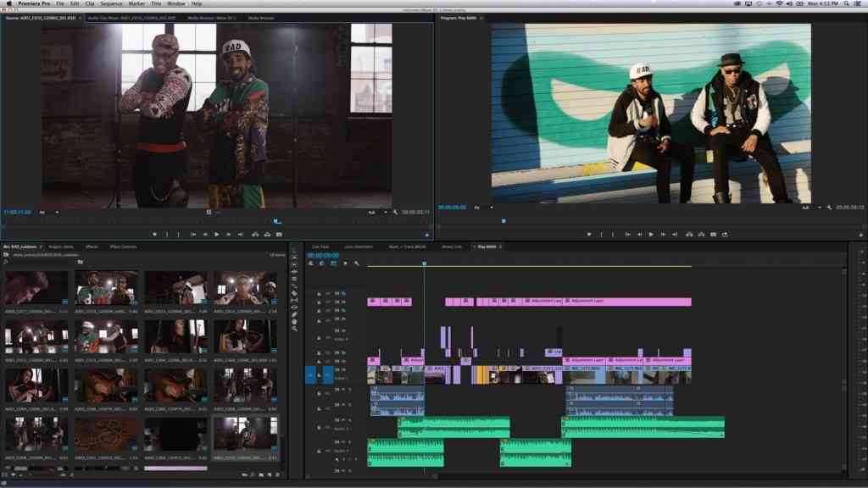Click Step Forward in the Program monitor
This screenshot has width=868, height=488.
pos(662,234)
